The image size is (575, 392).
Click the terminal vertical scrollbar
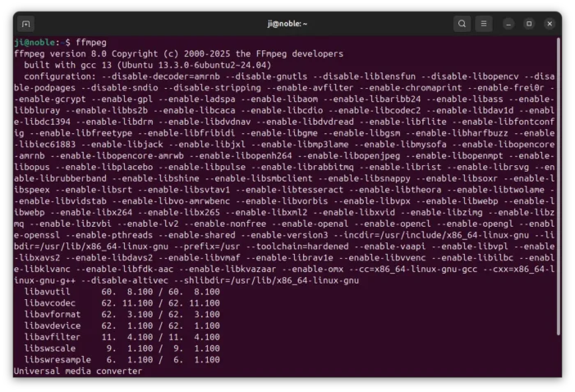point(559,187)
